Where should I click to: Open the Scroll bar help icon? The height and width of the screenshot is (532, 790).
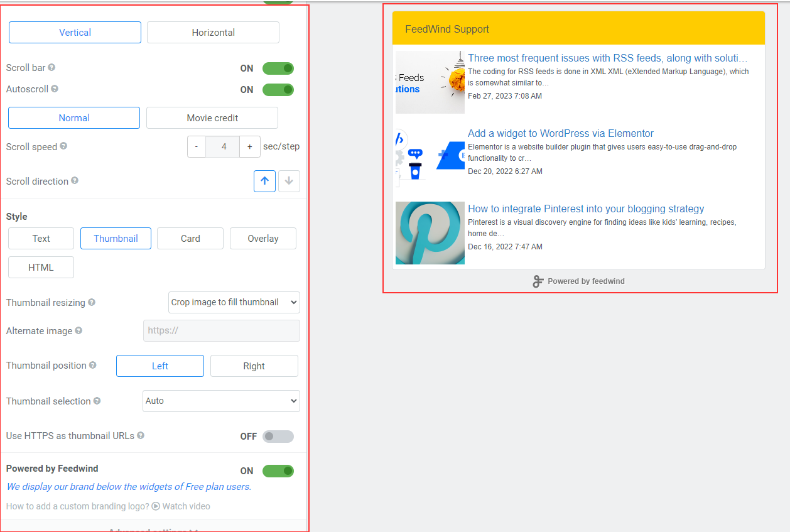point(51,67)
